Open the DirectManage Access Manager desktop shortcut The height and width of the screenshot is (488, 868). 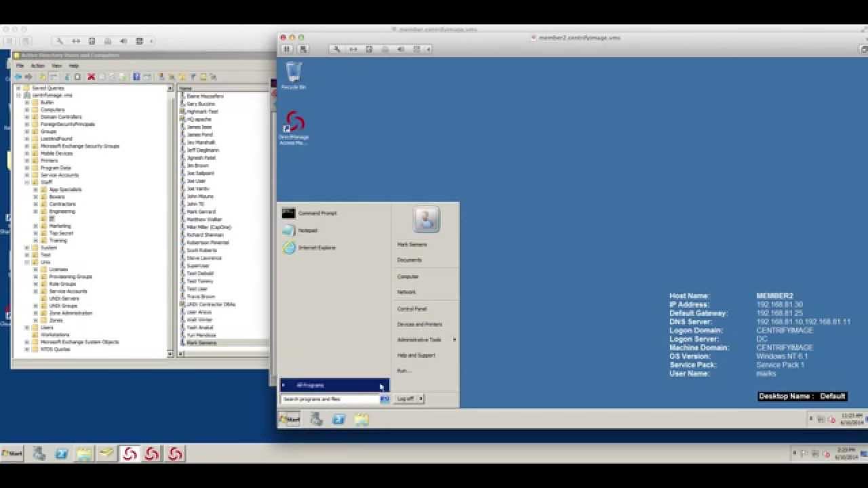tap(294, 127)
